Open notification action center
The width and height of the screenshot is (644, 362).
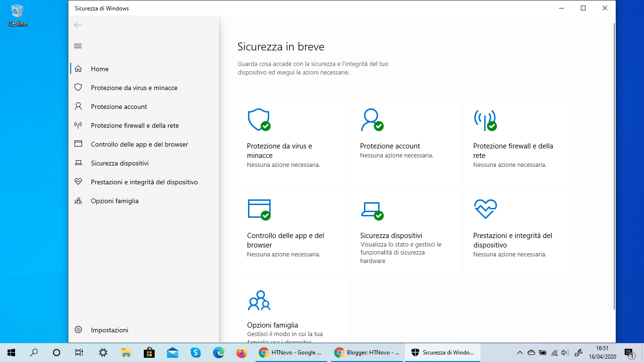[x=629, y=353]
